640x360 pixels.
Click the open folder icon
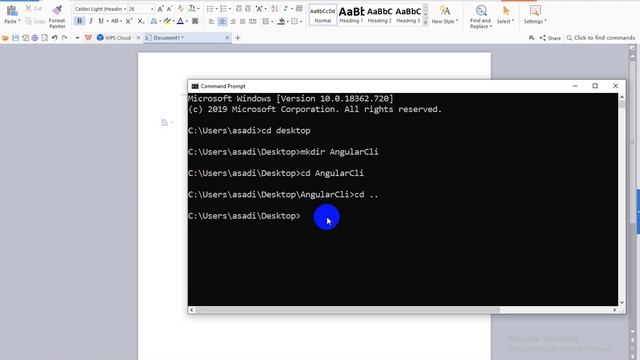tap(5, 38)
